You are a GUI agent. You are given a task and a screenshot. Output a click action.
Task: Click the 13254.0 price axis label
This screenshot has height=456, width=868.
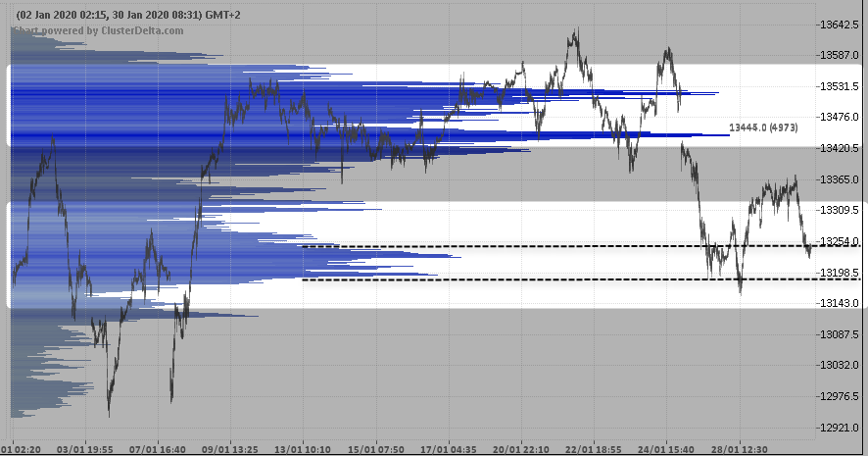click(x=841, y=241)
